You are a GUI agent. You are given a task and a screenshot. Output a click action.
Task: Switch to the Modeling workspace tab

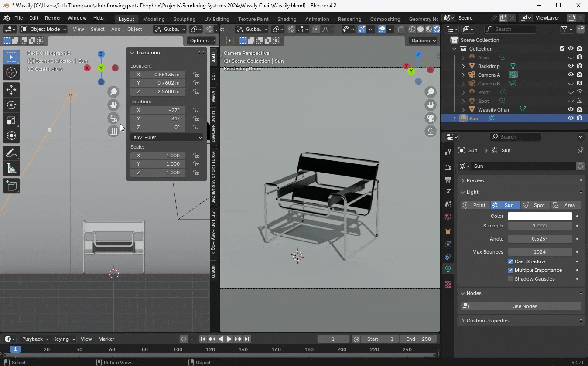154,19
